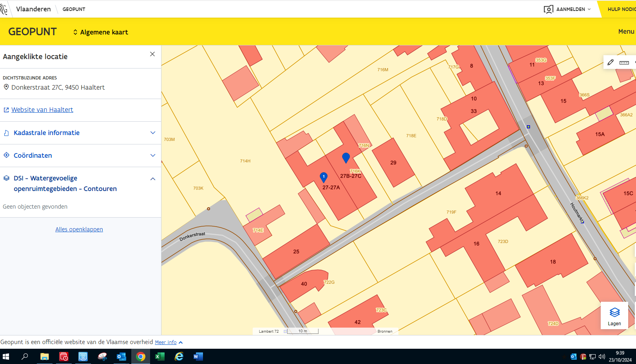
Task: Click the numbered map marker pin
Action: tap(324, 177)
